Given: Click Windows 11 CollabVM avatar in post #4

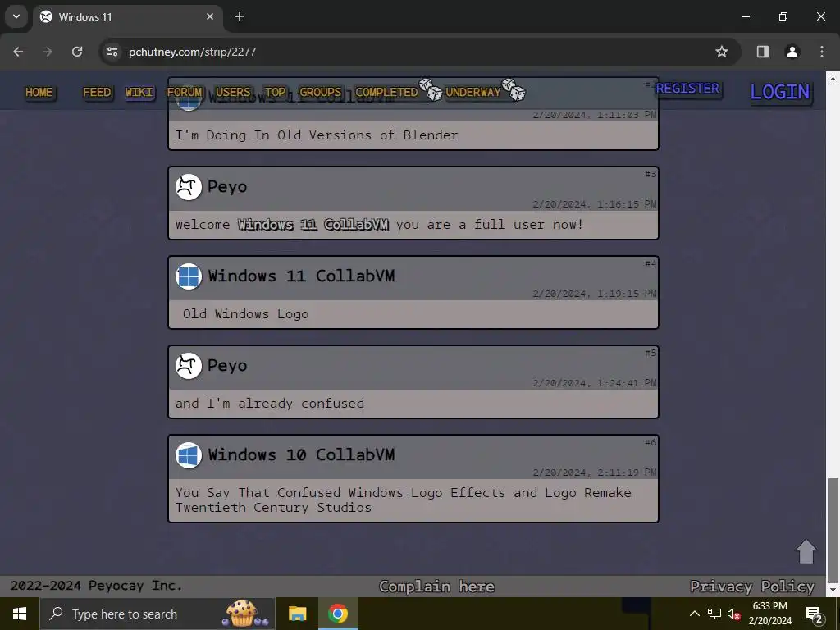Looking at the screenshot, I should click(x=189, y=276).
